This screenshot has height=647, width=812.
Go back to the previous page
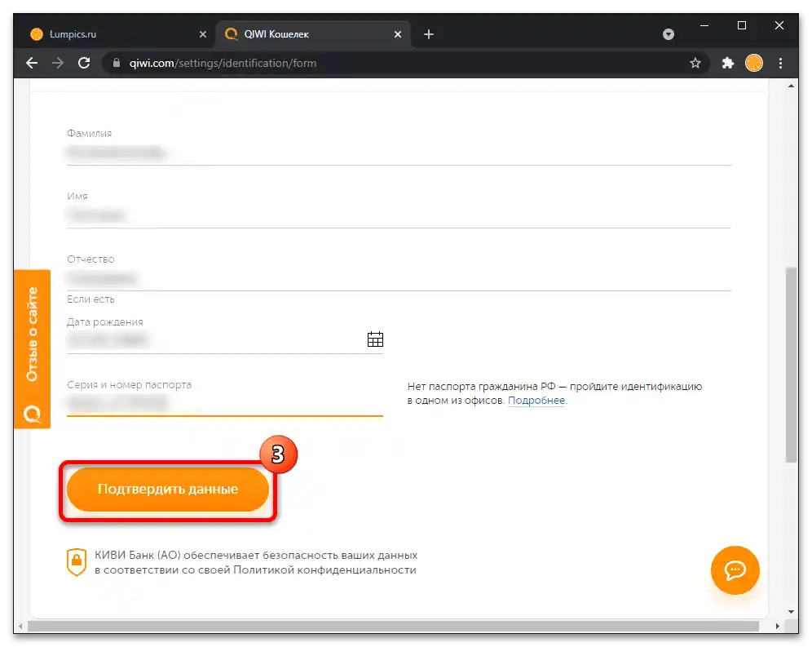(x=32, y=64)
